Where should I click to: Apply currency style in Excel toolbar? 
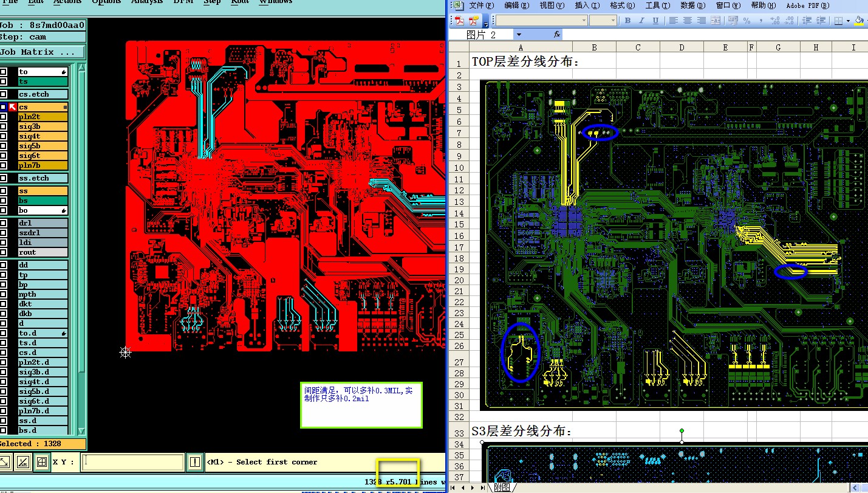[x=733, y=21]
